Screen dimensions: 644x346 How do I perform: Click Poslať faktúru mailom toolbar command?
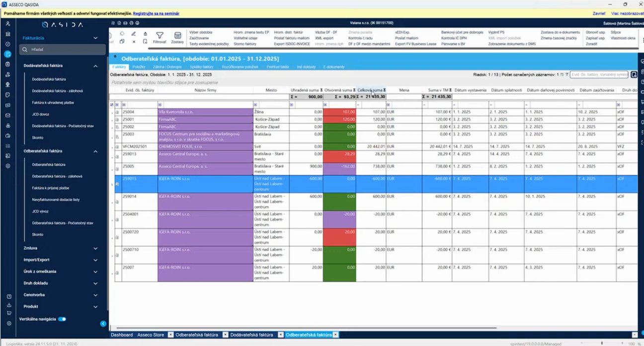[x=292, y=38]
